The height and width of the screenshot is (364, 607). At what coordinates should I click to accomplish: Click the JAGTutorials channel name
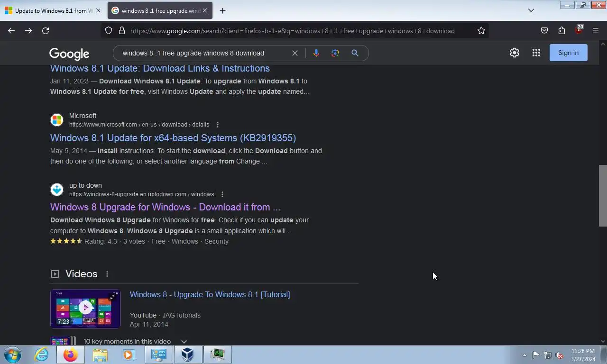pyautogui.click(x=182, y=315)
